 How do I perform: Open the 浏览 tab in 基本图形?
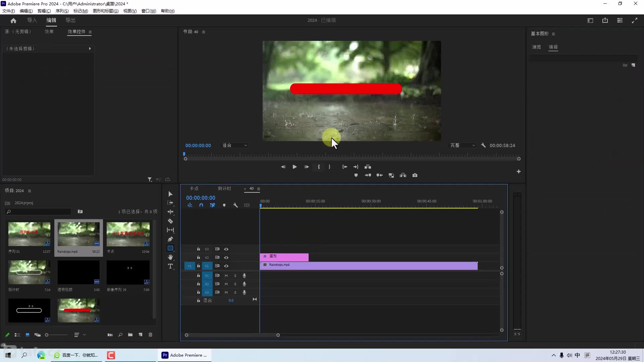click(536, 47)
